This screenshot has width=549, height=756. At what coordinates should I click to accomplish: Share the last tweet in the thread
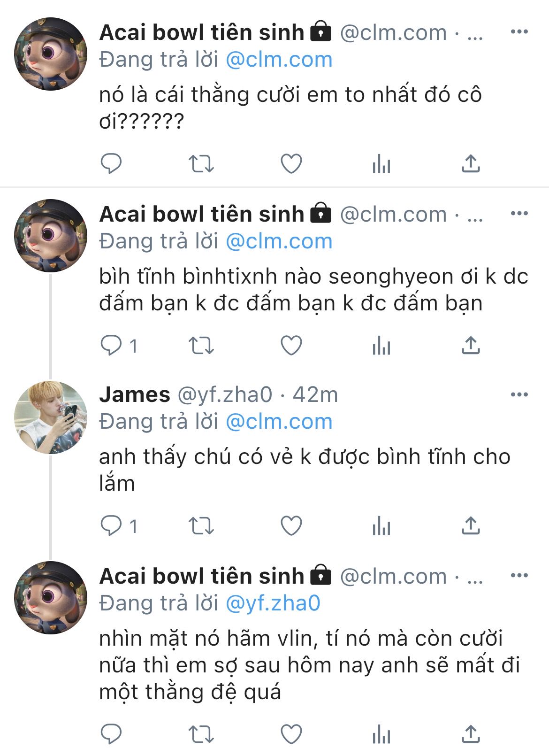[x=471, y=733]
